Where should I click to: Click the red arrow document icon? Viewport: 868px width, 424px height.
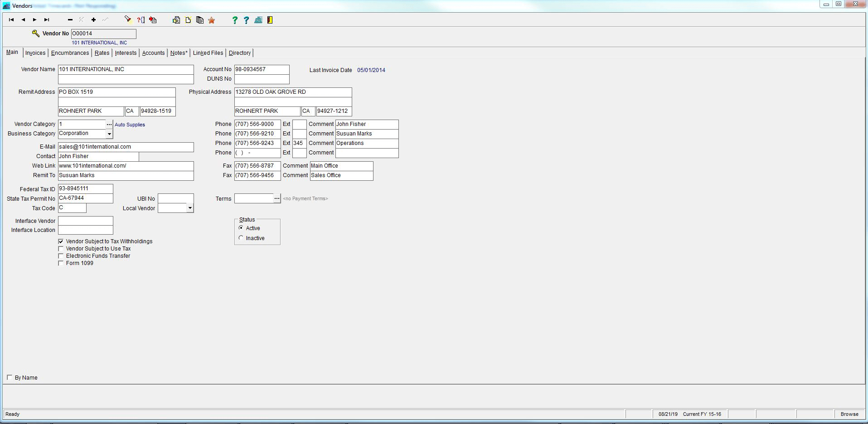[x=153, y=20]
